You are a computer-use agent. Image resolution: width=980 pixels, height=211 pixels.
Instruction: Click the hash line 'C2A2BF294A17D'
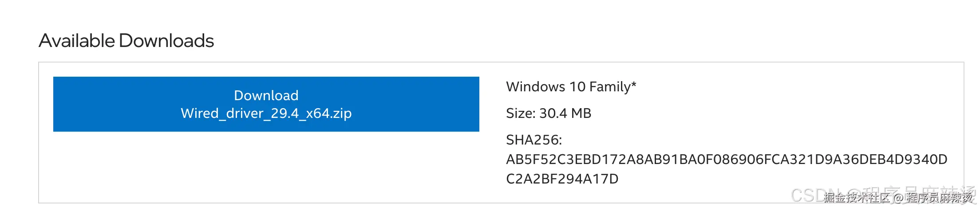click(x=562, y=179)
